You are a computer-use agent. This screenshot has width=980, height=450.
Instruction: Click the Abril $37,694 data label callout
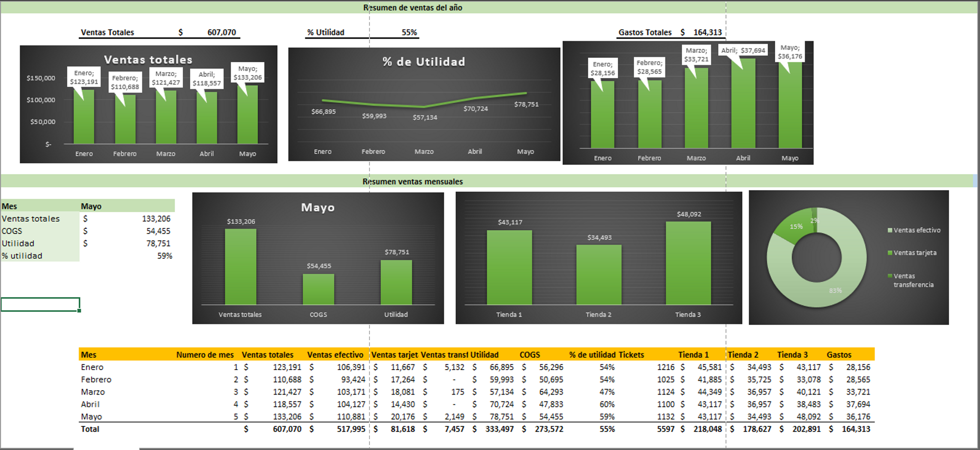(x=743, y=50)
